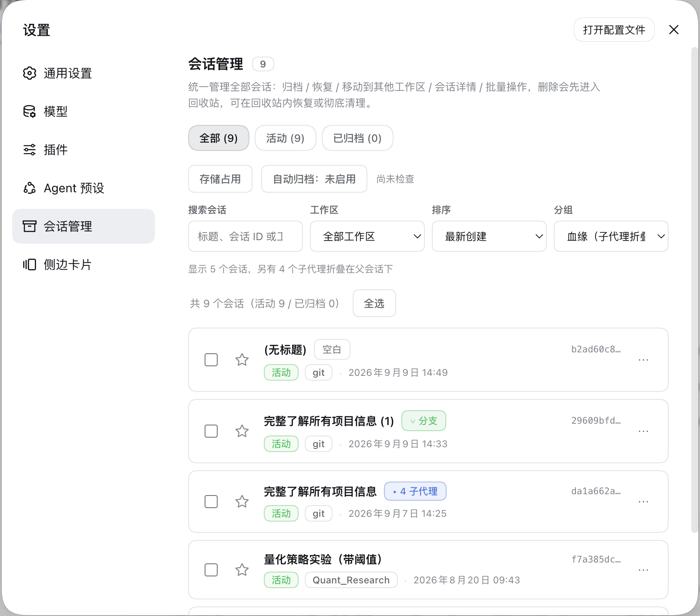The width and height of the screenshot is (700, 616).
Task: Switch to 已归档 (0) tab
Action: tap(357, 138)
